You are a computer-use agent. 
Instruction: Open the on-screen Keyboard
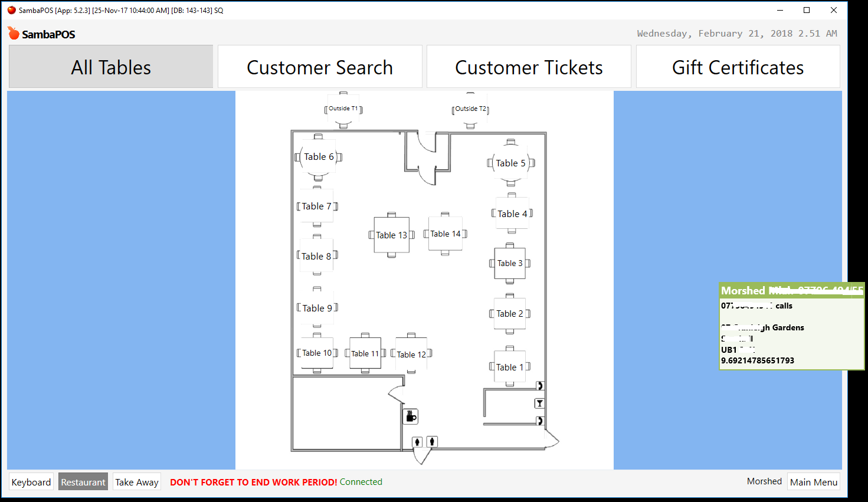click(x=31, y=482)
